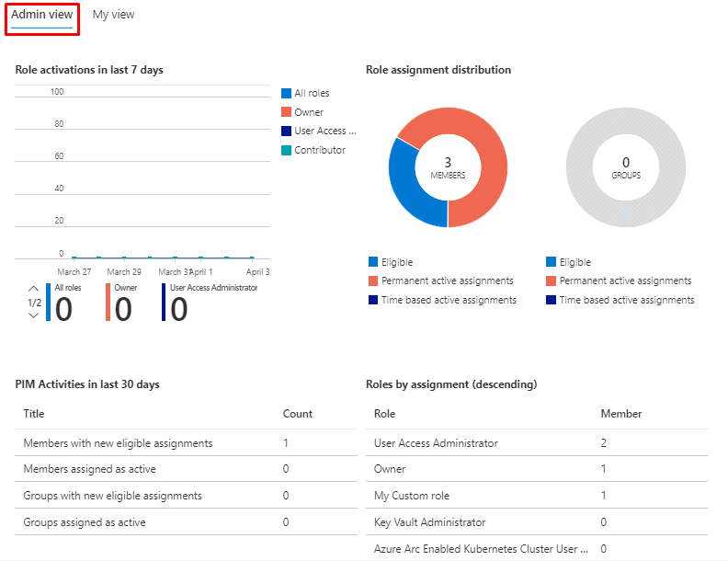Click the Members donut chart center
Viewport: 728px width, 561px height.
coord(448,168)
